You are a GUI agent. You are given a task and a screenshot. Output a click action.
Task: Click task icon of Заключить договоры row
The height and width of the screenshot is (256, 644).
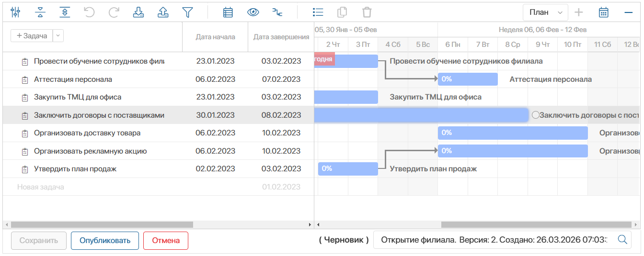pos(25,115)
